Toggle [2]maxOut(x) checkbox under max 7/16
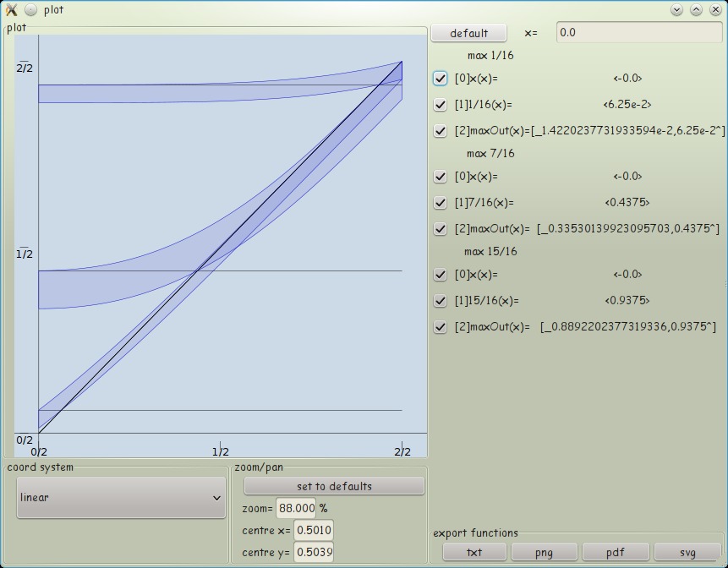 tap(441, 229)
